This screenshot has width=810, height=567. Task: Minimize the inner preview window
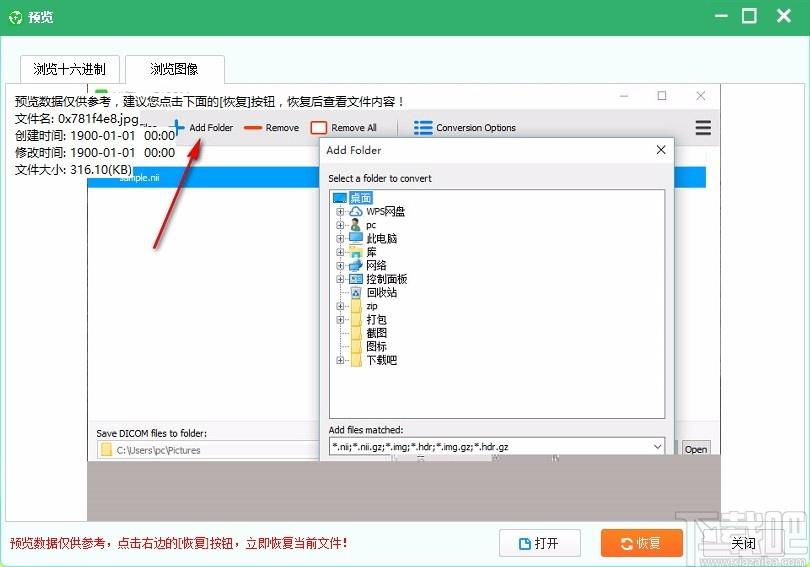[624, 96]
